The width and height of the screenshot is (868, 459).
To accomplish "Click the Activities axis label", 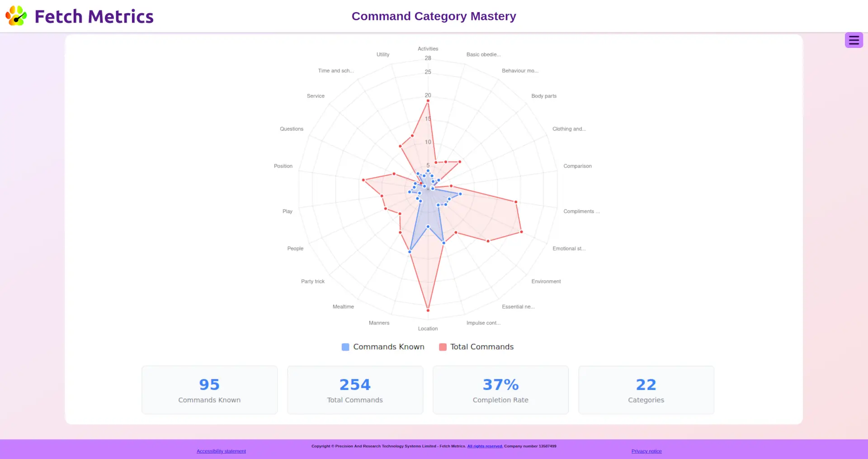I will coord(428,49).
